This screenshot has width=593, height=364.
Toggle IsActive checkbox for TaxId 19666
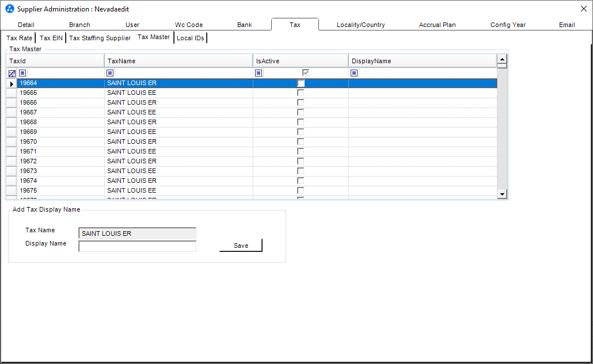[301, 103]
